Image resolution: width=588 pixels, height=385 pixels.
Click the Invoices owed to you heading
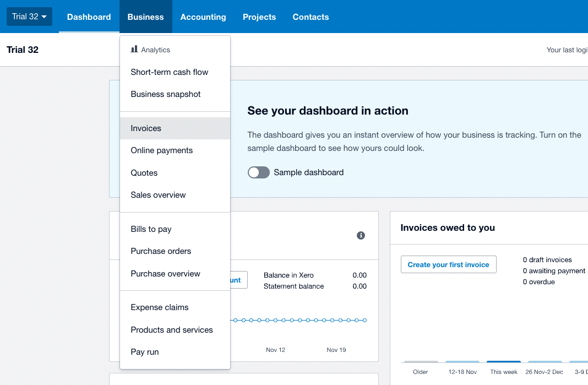448,228
